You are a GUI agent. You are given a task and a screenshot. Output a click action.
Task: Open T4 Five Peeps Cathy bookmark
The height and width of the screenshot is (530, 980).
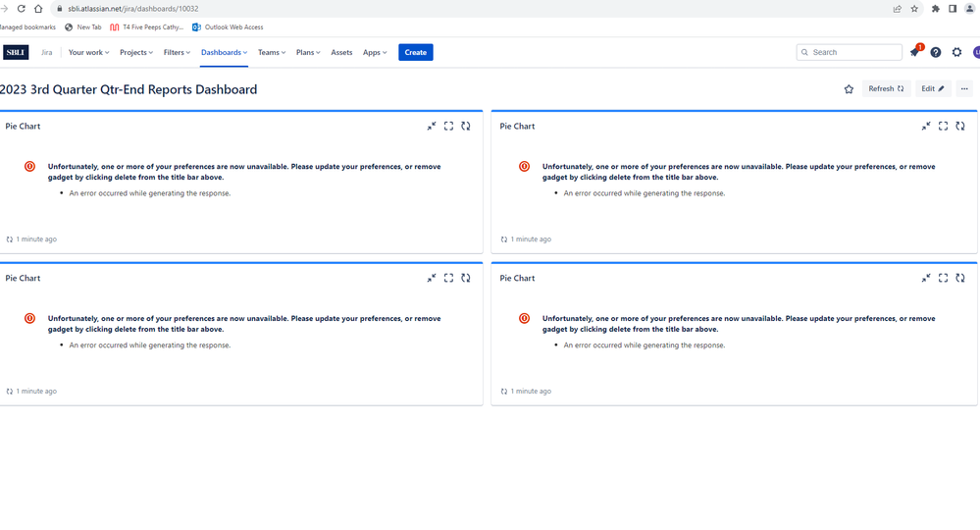point(147,27)
